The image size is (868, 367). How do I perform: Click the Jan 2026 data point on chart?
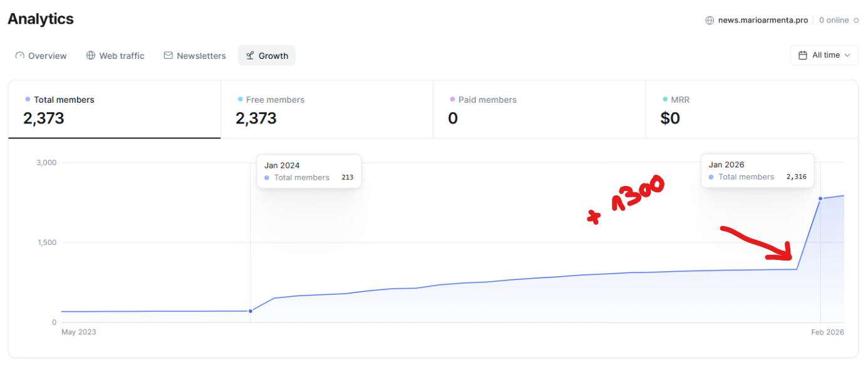(x=820, y=199)
